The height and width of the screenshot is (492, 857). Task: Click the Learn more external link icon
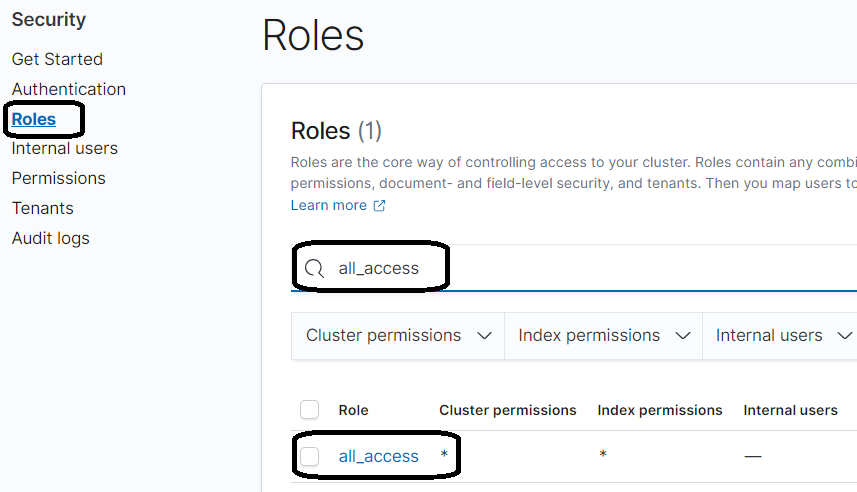tap(379, 206)
